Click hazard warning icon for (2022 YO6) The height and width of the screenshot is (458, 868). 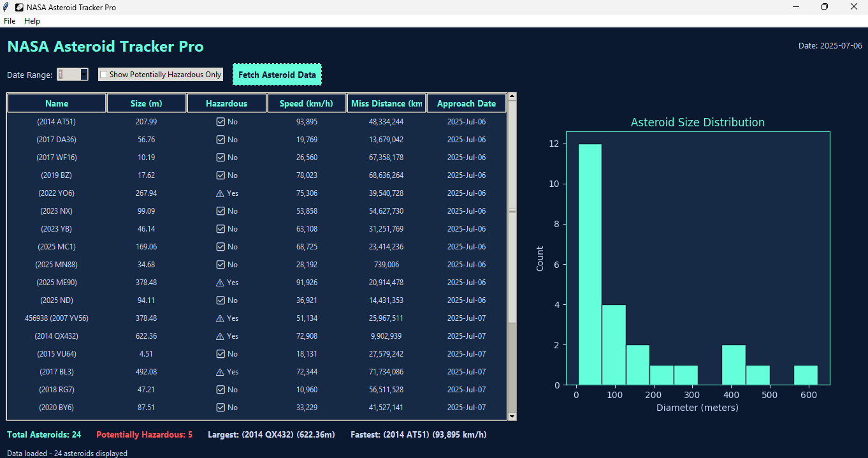[x=220, y=193]
